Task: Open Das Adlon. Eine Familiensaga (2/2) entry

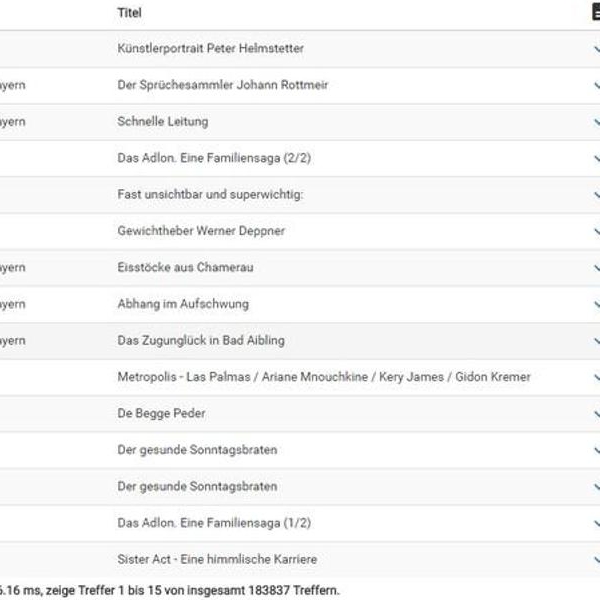Action: point(214,158)
